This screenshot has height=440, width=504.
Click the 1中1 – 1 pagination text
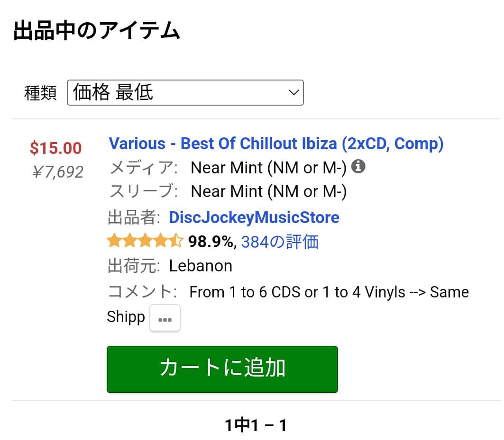255,425
